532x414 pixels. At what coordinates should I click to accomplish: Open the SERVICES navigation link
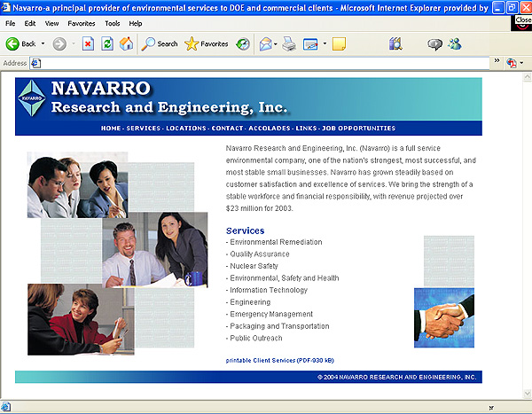click(x=144, y=129)
